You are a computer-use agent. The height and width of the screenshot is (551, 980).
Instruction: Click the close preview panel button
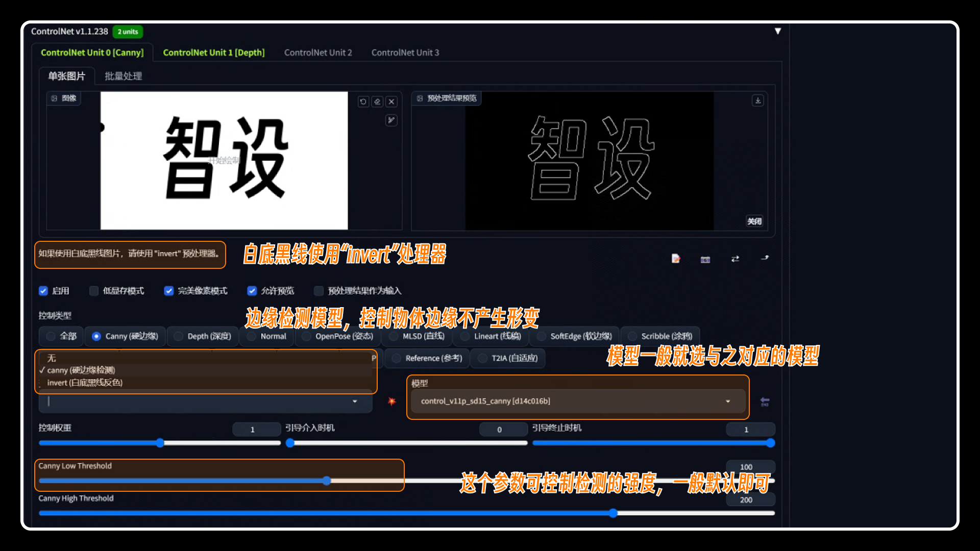coord(754,221)
